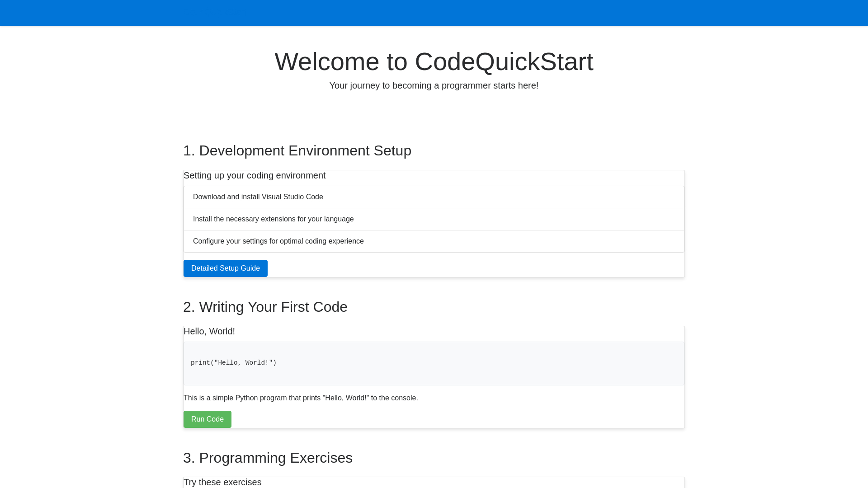Click the 'Hello, World!' card title

pos(209,332)
